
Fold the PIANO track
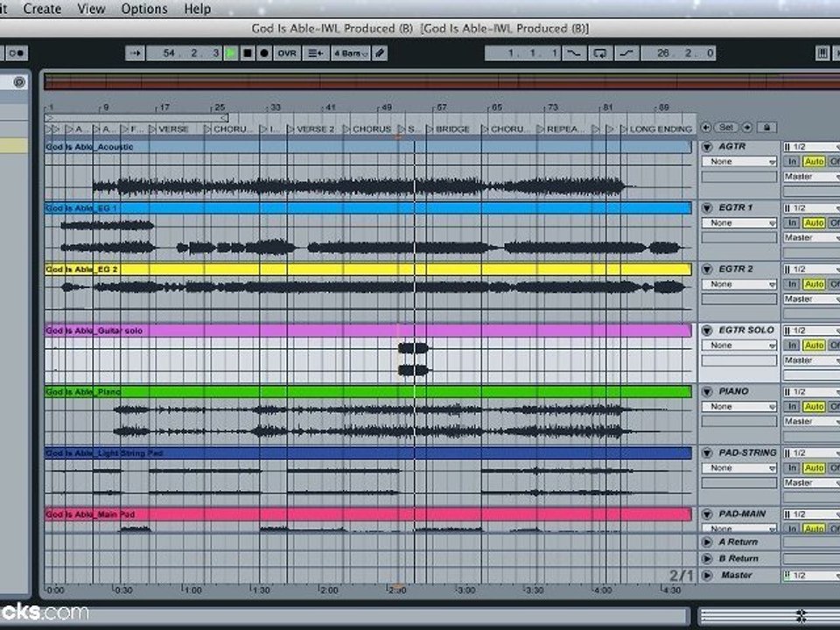coord(707,392)
